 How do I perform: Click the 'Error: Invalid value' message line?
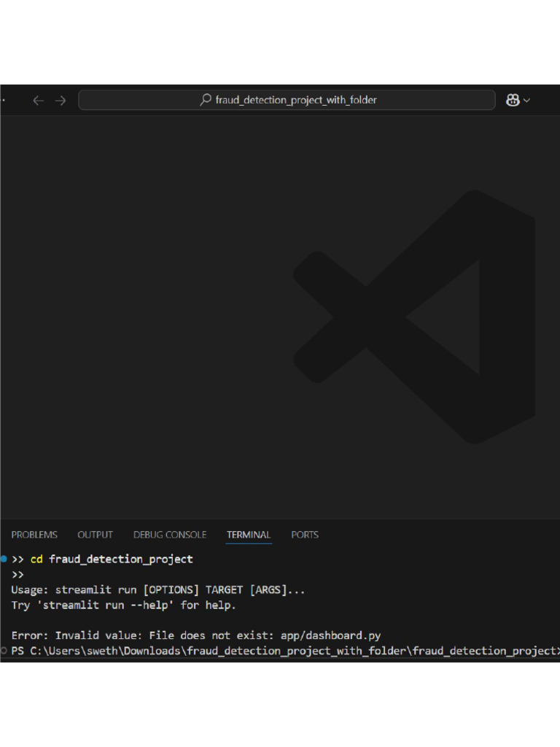195,635
